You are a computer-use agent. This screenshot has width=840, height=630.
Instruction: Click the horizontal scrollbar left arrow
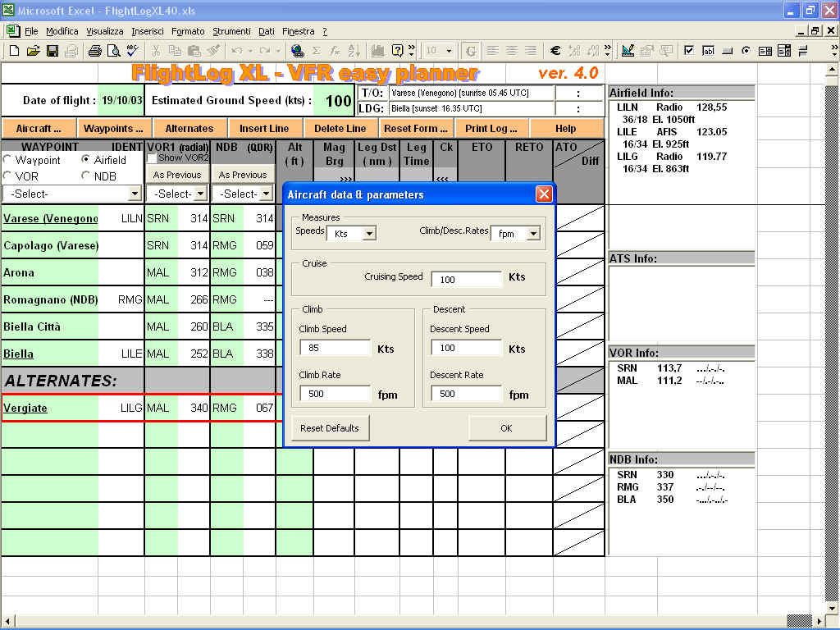point(7,622)
